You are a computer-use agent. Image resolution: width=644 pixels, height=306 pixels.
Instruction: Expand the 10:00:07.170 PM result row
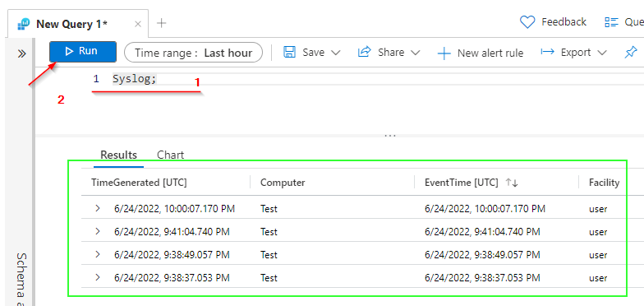coord(97,208)
